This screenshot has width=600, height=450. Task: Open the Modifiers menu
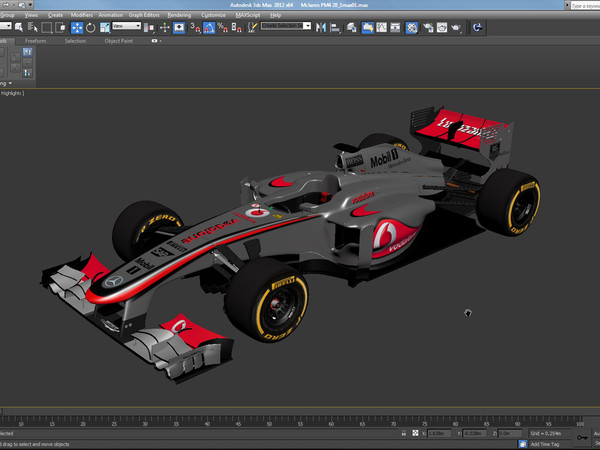pyautogui.click(x=82, y=15)
